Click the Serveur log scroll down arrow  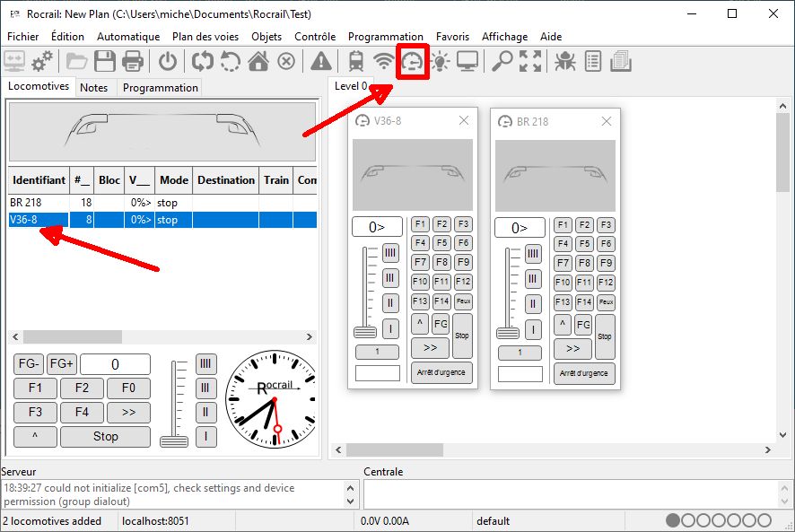pyautogui.click(x=350, y=501)
